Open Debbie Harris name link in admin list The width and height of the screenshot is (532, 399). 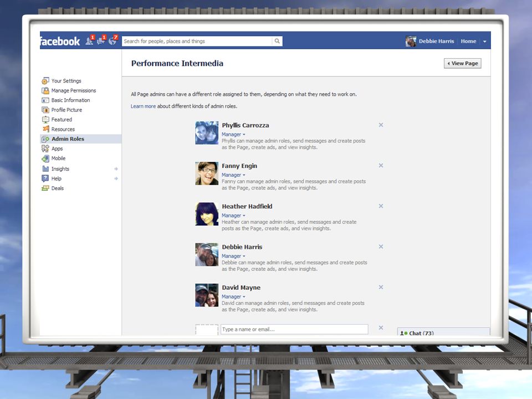pyautogui.click(x=242, y=247)
